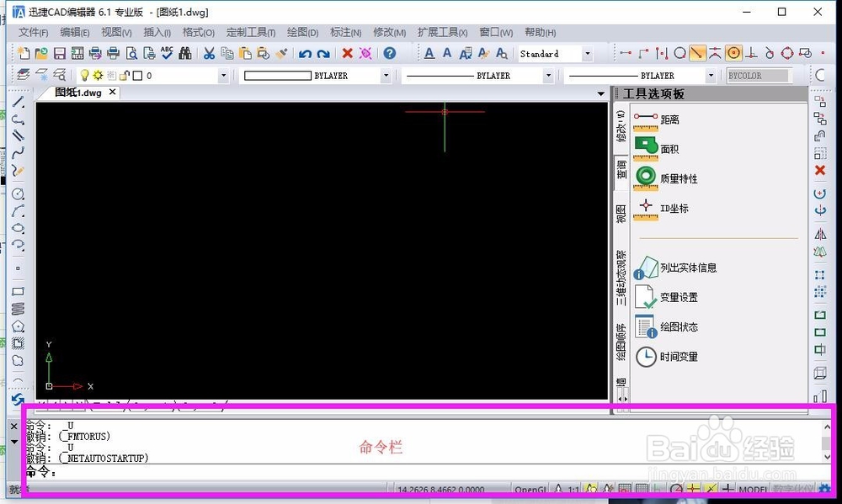The width and height of the screenshot is (842, 504).
Task: Click 列出实体信息 in the tool palette
Action: (x=675, y=268)
